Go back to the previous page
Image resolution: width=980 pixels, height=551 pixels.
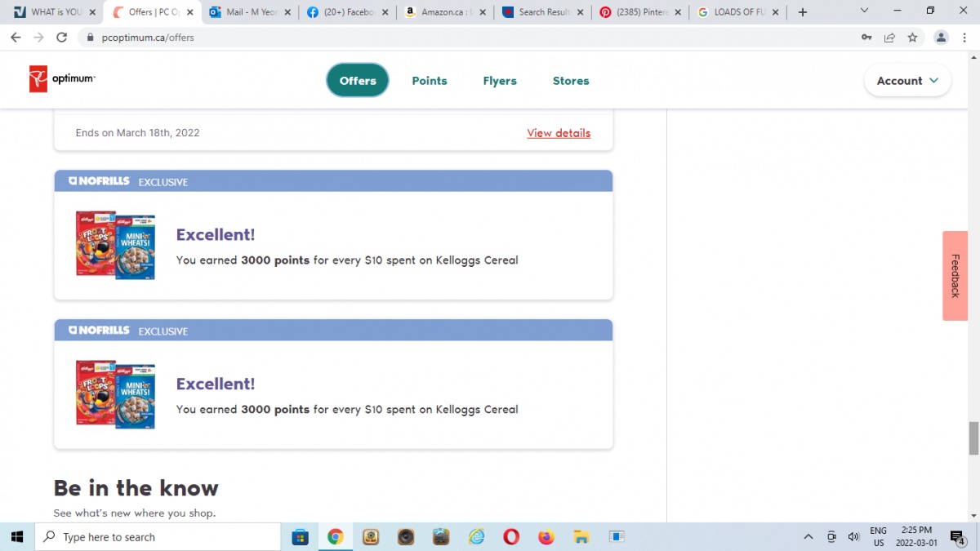coord(16,38)
